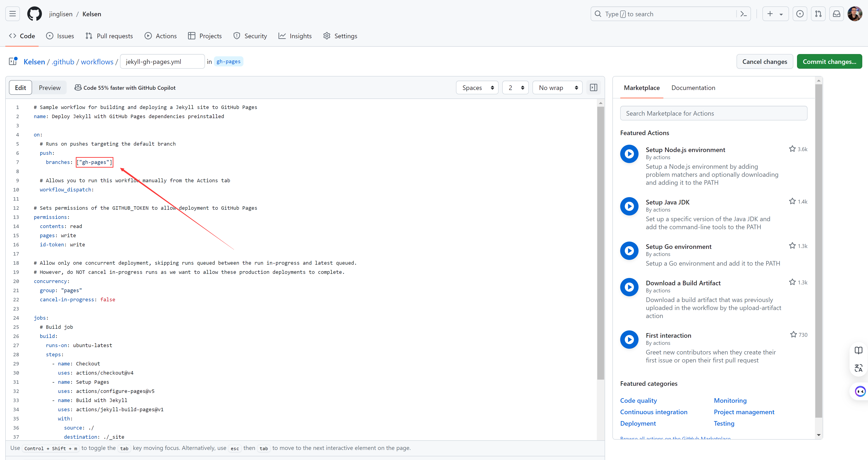Open pull requests icon in the header

coord(818,14)
